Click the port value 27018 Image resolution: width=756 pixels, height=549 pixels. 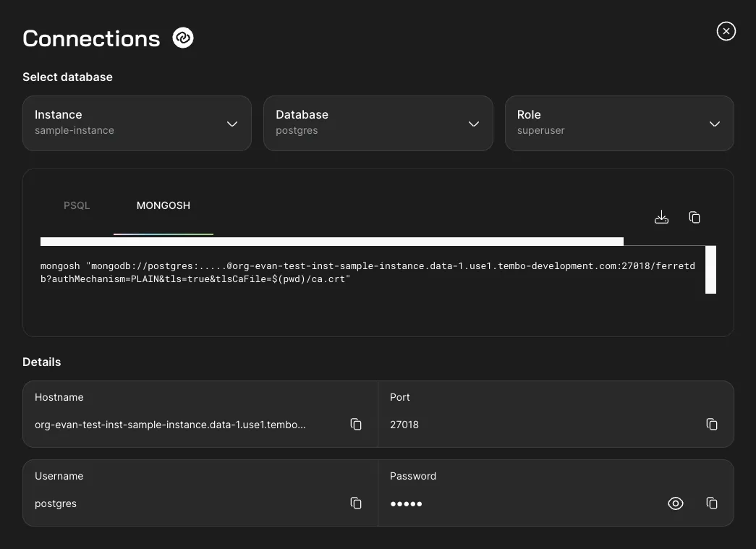tap(404, 425)
